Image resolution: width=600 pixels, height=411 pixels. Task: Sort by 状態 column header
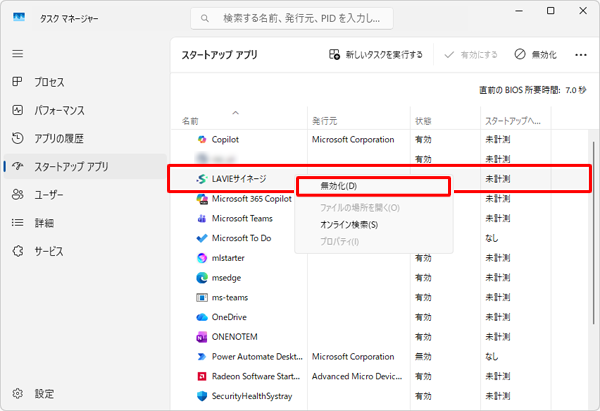tap(423, 121)
